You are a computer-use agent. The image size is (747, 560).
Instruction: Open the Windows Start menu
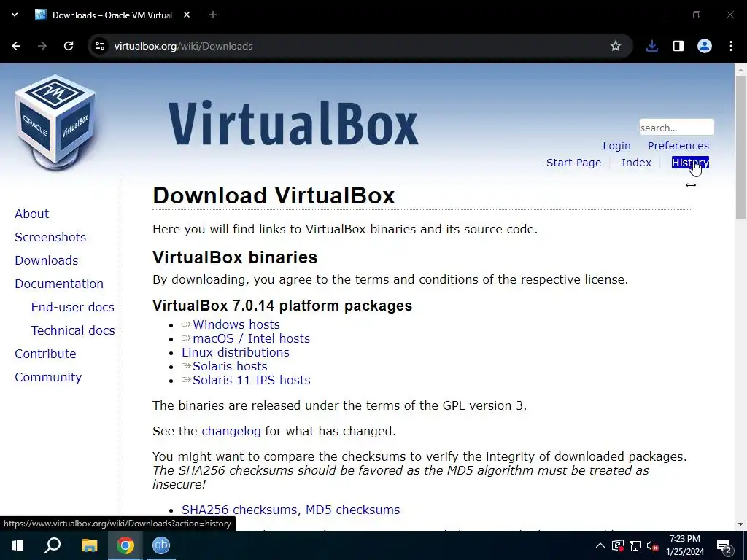coord(18,545)
